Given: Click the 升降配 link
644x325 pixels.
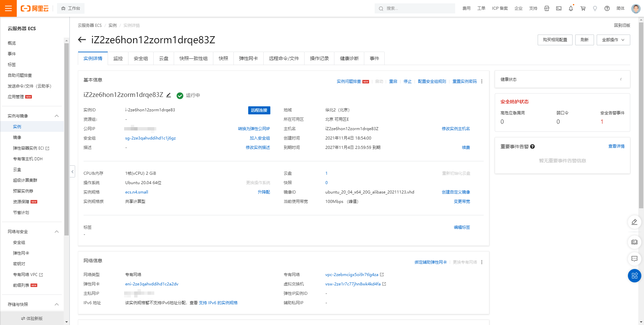Looking at the screenshot, I should coord(264,192).
